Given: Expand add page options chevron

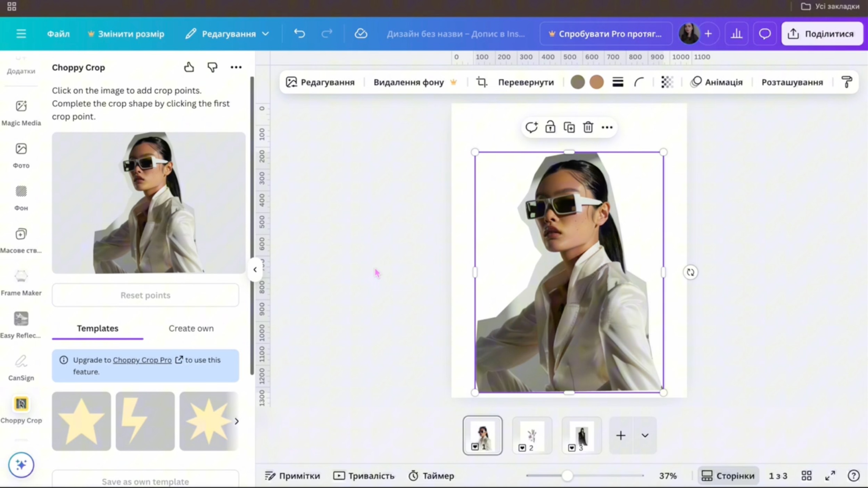Looking at the screenshot, I should click(645, 436).
